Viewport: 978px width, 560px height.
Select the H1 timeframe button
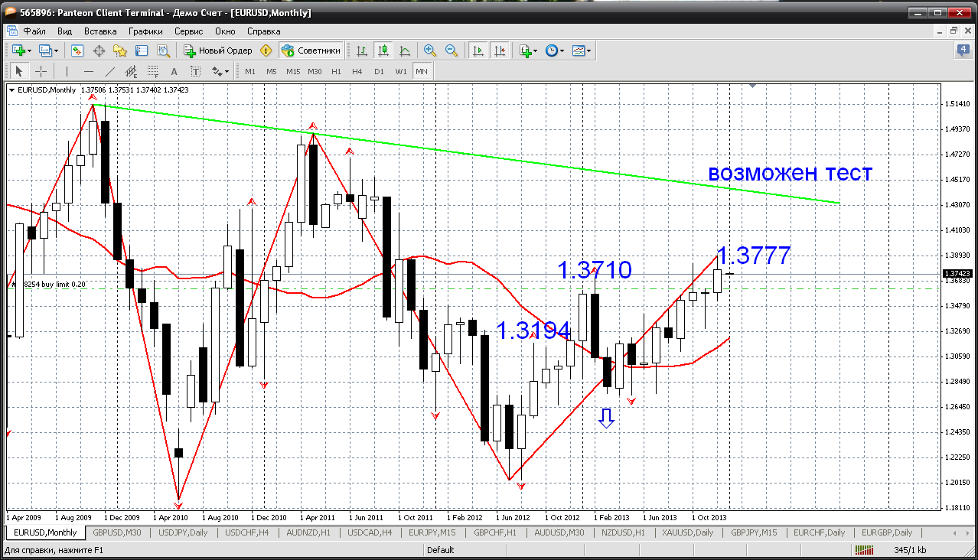click(x=336, y=71)
